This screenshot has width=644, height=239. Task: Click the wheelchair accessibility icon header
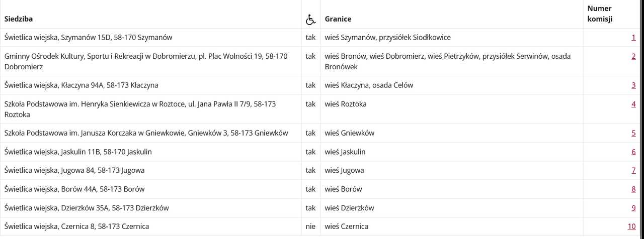click(x=310, y=20)
